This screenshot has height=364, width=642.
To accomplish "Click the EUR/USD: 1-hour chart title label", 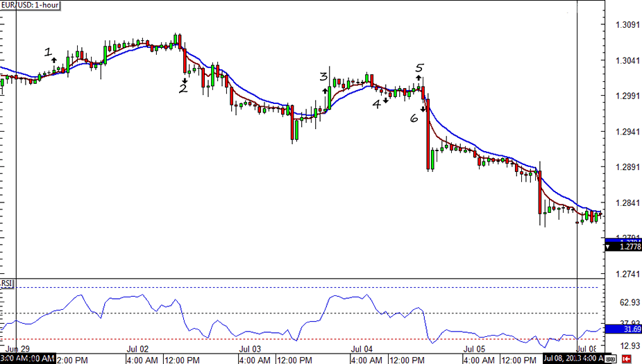I will coord(31,6).
